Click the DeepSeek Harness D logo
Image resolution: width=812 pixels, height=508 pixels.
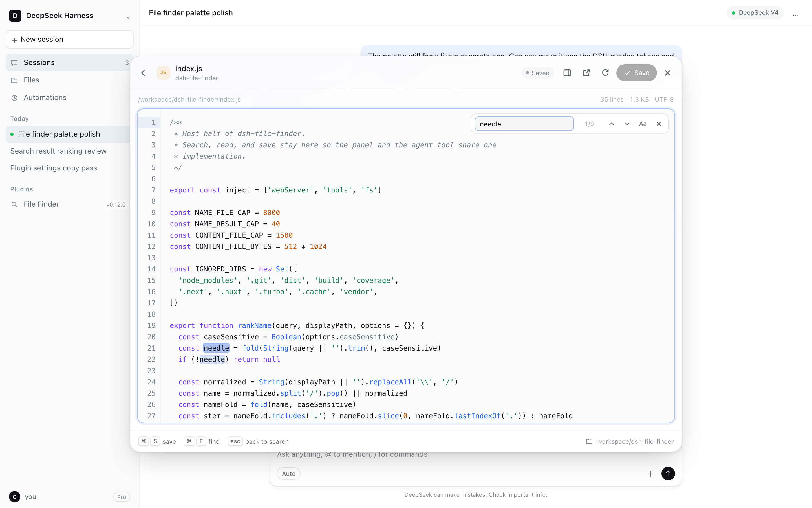coord(15,16)
